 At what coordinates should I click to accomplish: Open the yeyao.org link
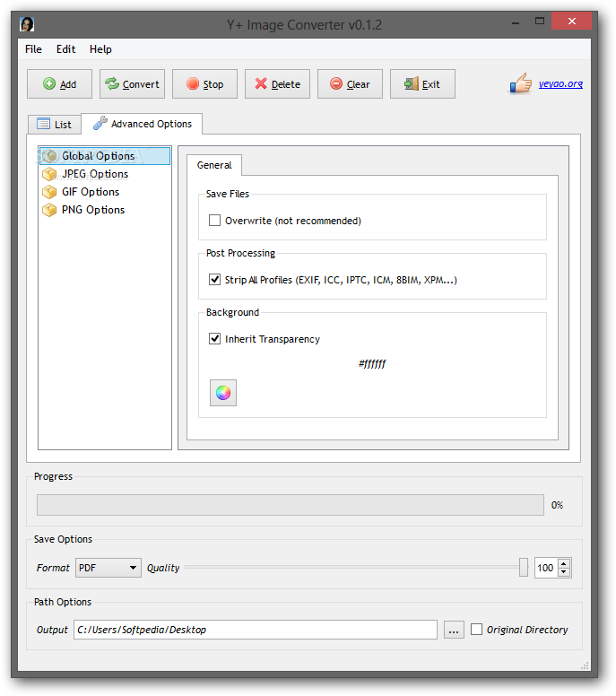(x=560, y=83)
